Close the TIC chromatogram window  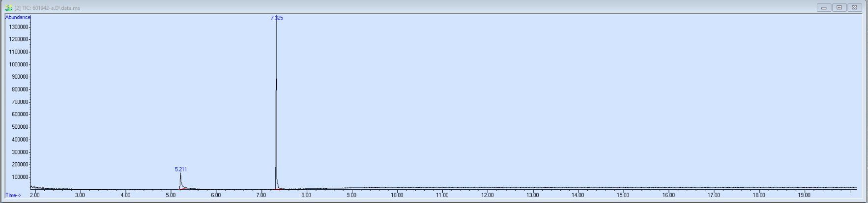point(855,7)
